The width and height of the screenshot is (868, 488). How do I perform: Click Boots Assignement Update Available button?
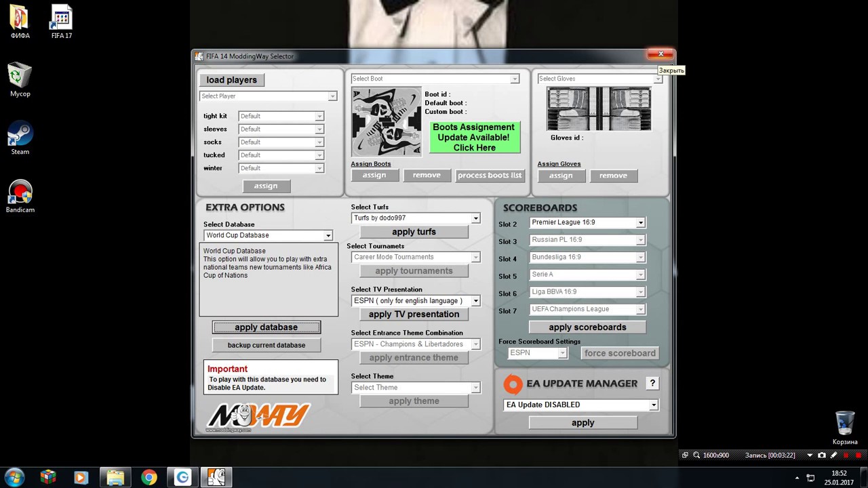(475, 138)
